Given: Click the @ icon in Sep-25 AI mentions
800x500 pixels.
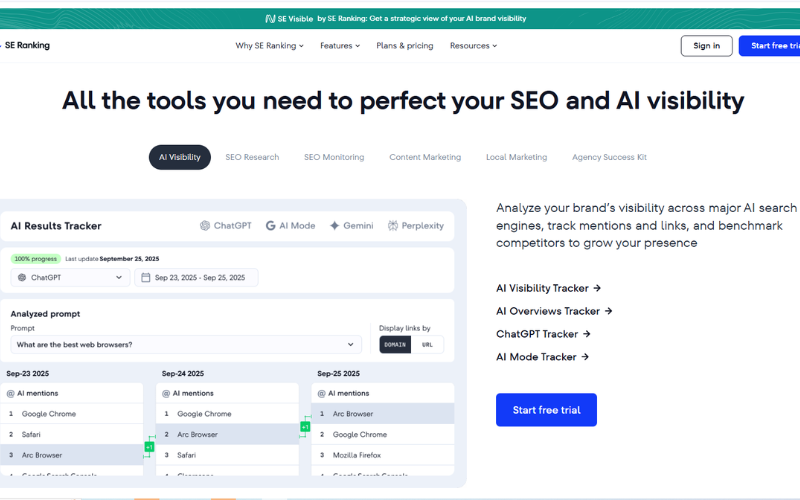Looking at the screenshot, I should pyautogui.click(x=321, y=394).
